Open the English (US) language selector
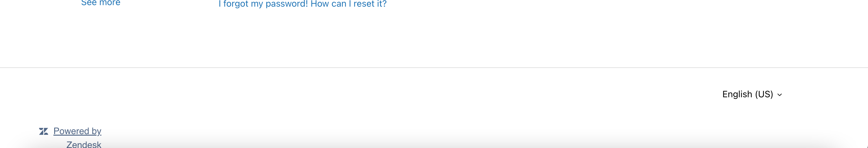The image size is (868, 148). click(751, 94)
